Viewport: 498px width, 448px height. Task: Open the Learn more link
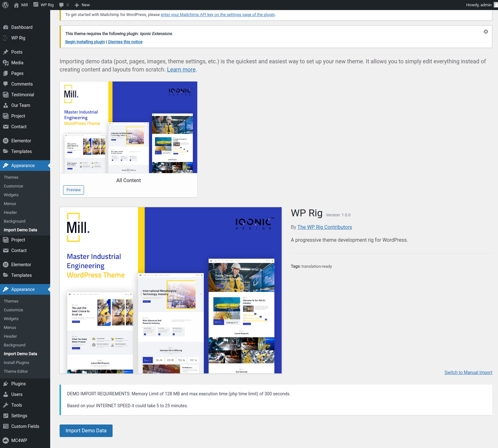point(181,70)
